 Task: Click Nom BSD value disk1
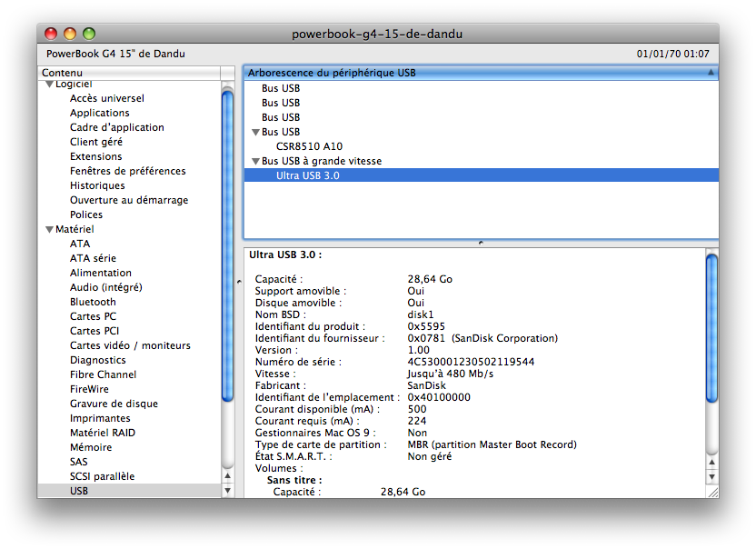click(421, 314)
